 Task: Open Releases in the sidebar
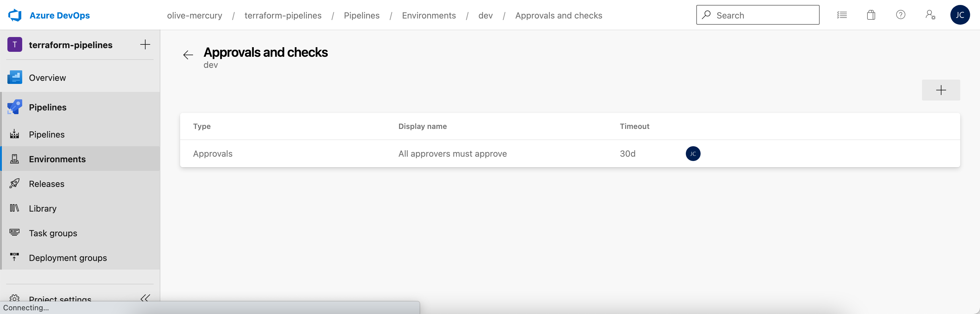pos(80,184)
